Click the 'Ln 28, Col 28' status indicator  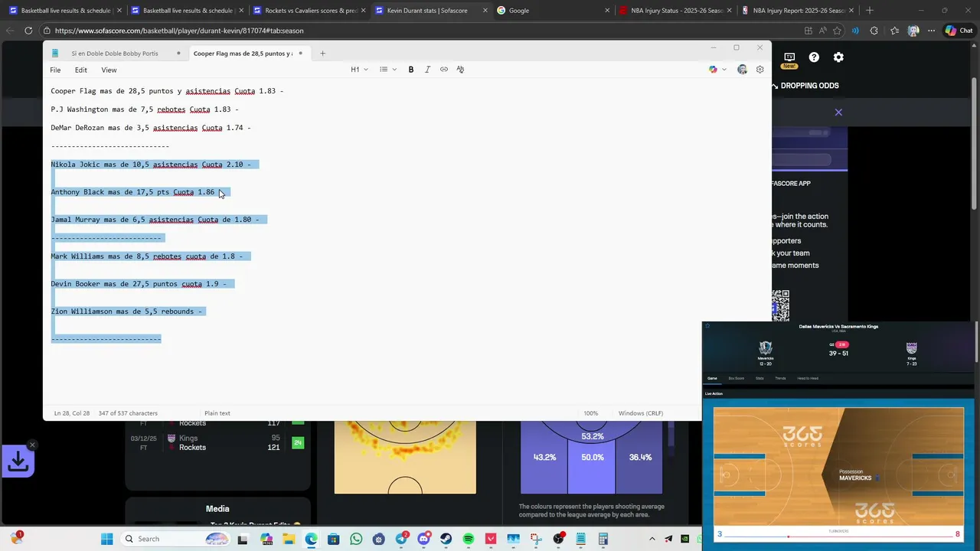72,413
